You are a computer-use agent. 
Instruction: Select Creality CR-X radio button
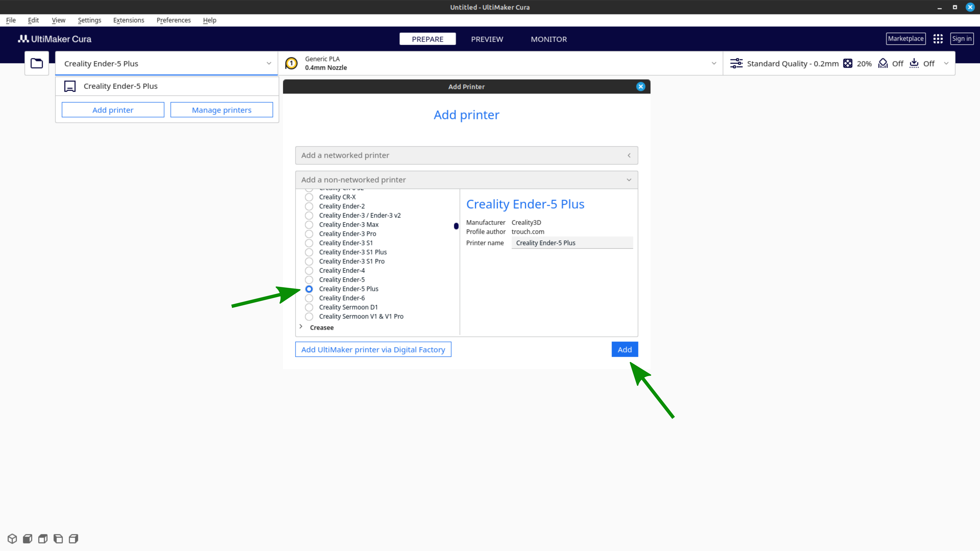309,197
